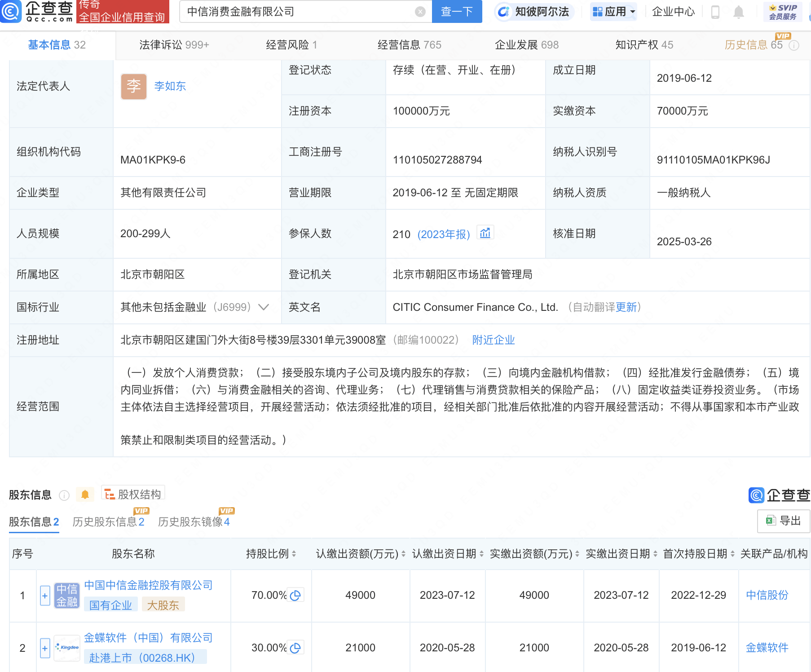The image size is (811, 672).
Task: Export shareholder data with 导出
Action: pyautogui.click(x=784, y=521)
